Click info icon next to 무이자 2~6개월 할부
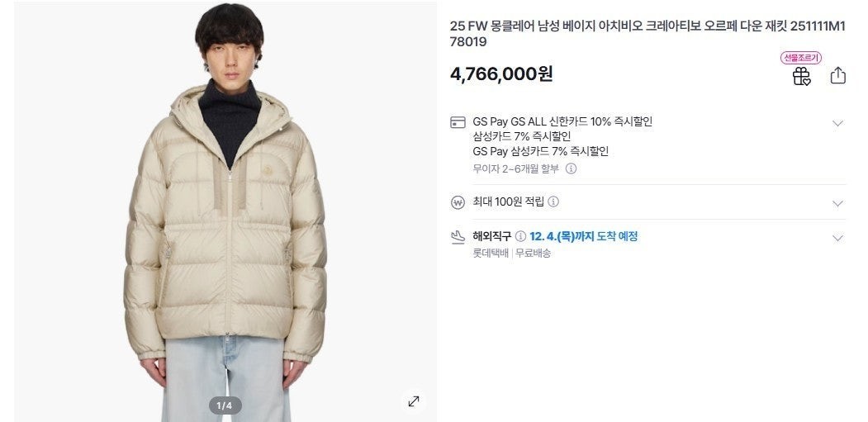This screenshot has width=868, height=422. (571, 168)
